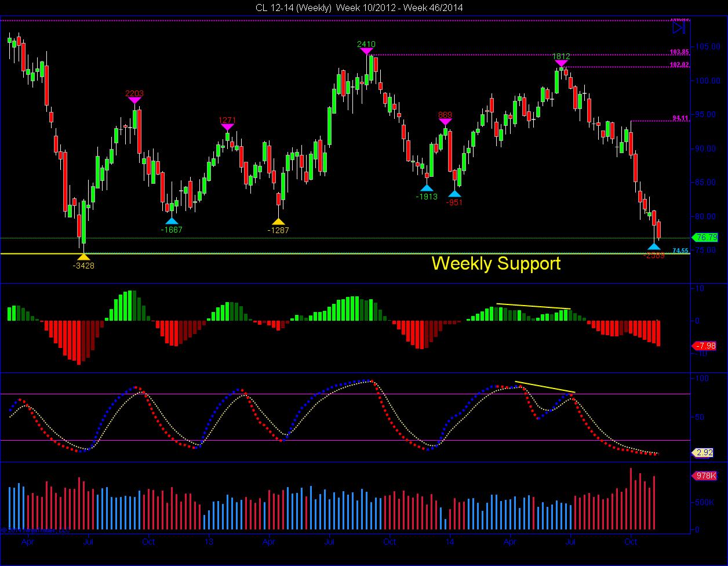Image resolution: width=728 pixels, height=566 pixels.
Task: Click the magenta swing-high marker labeled 1271
Action: 227,127
